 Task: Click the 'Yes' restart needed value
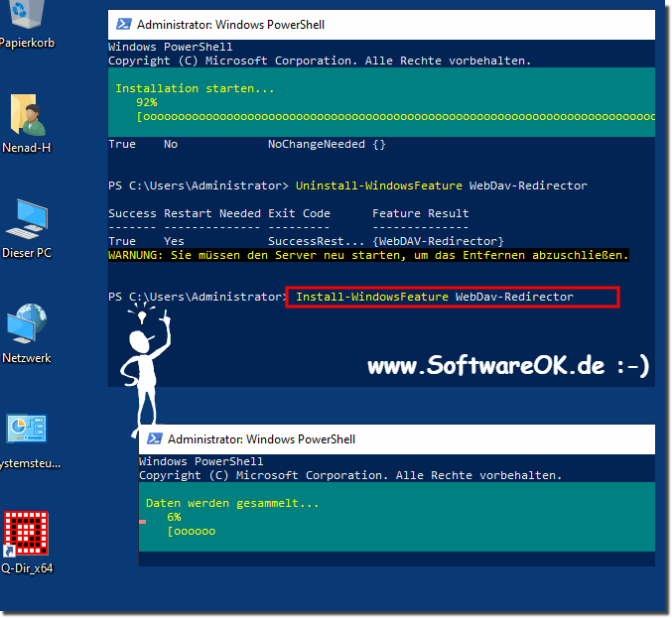tap(174, 242)
